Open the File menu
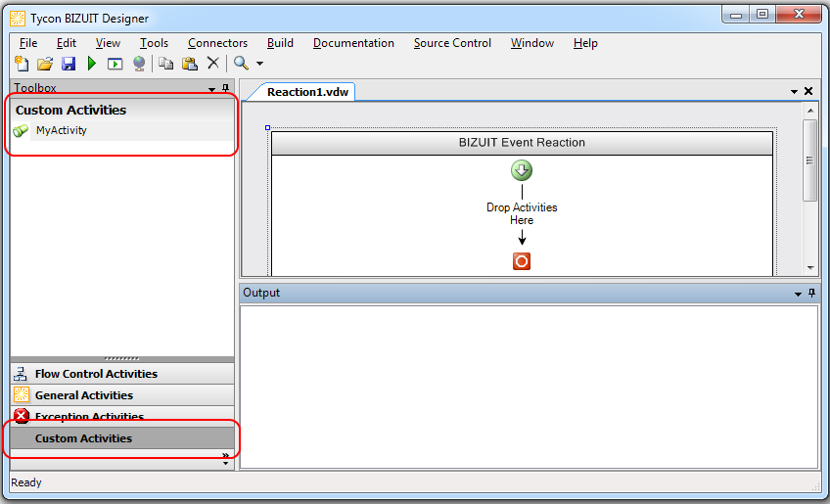 28,43
